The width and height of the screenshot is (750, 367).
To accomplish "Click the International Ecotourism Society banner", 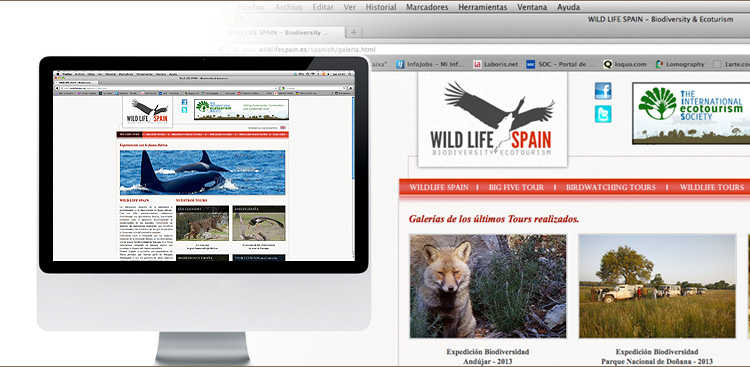I will point(691,113).
